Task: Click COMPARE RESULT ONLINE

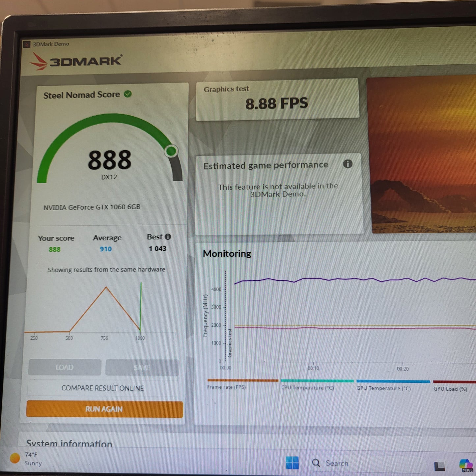Action: tap(103, 388)
